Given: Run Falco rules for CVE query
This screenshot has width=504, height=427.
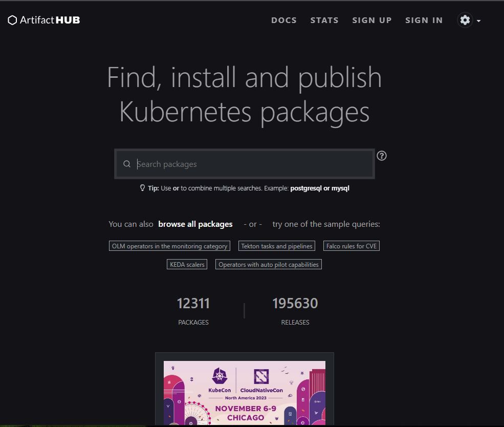Looking at the screenshot, I should 352,246.
